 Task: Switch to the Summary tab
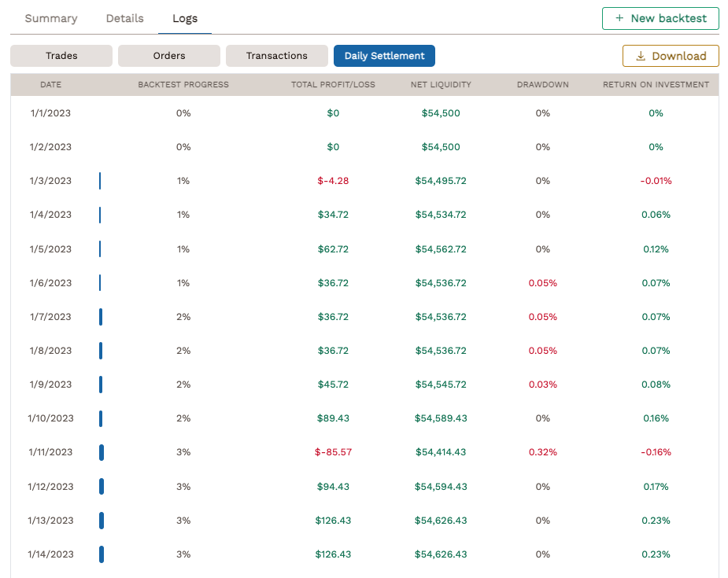pyautogui.click(x=50, y=18)
